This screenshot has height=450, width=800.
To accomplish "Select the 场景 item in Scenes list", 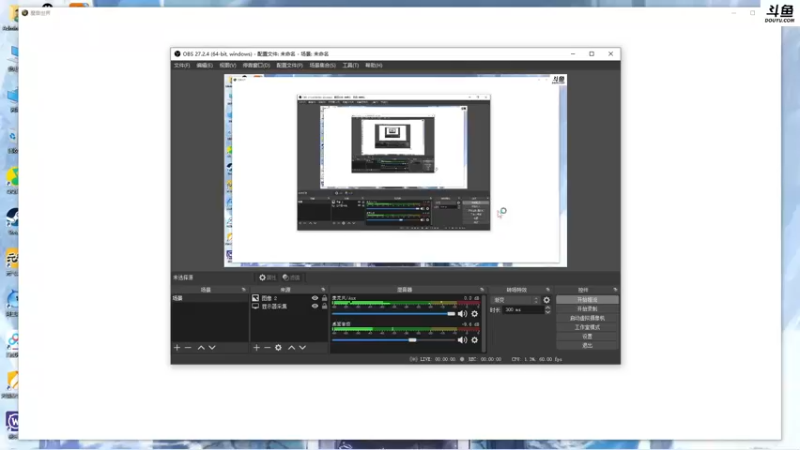I will 210,298.
